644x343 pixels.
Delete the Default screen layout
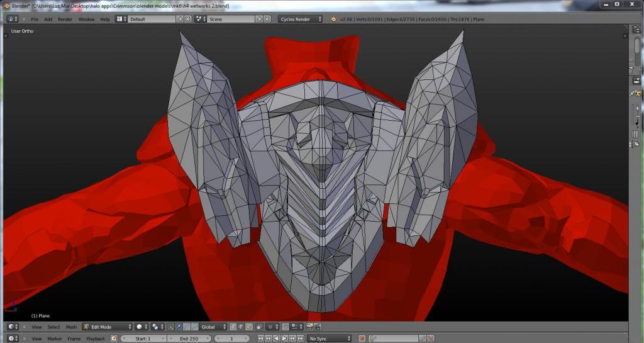(187, 19)
